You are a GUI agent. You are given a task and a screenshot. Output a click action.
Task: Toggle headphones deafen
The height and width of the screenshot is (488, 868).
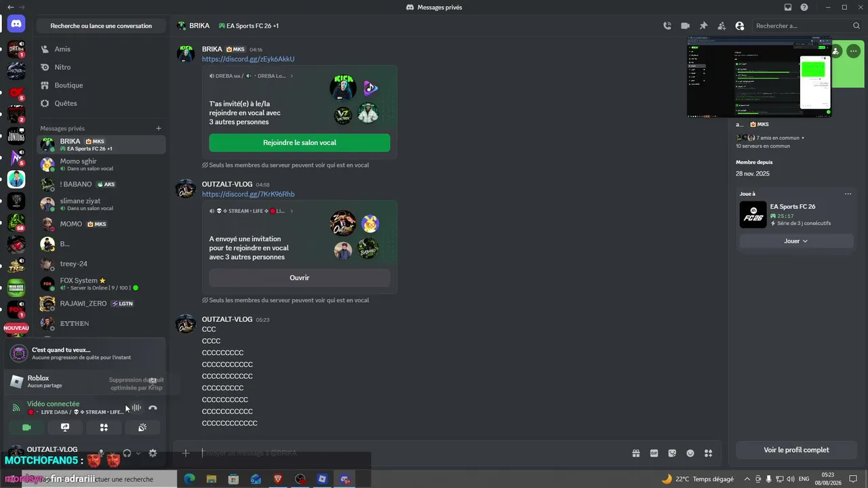tap(127, 453)
